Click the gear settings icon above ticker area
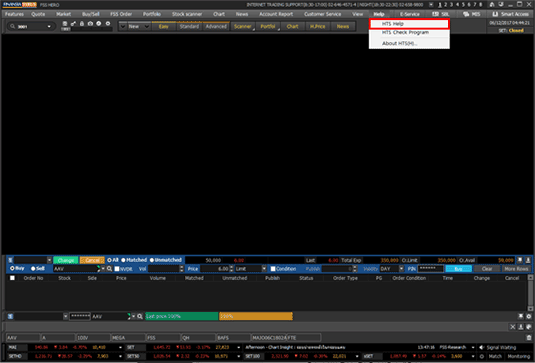This screenshot has width=535, height=363. 529,316
